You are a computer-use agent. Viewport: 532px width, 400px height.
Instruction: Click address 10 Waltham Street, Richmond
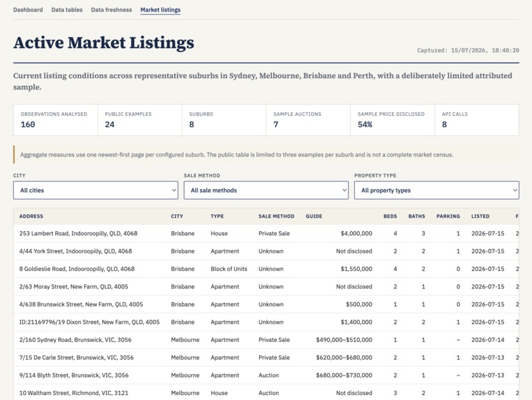click(x=74, y=393)
